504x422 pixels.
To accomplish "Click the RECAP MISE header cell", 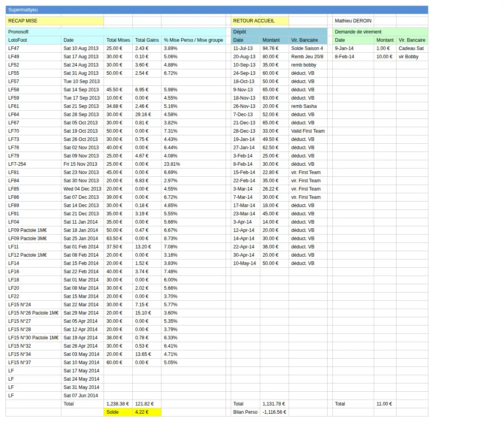I will (55, 21).
